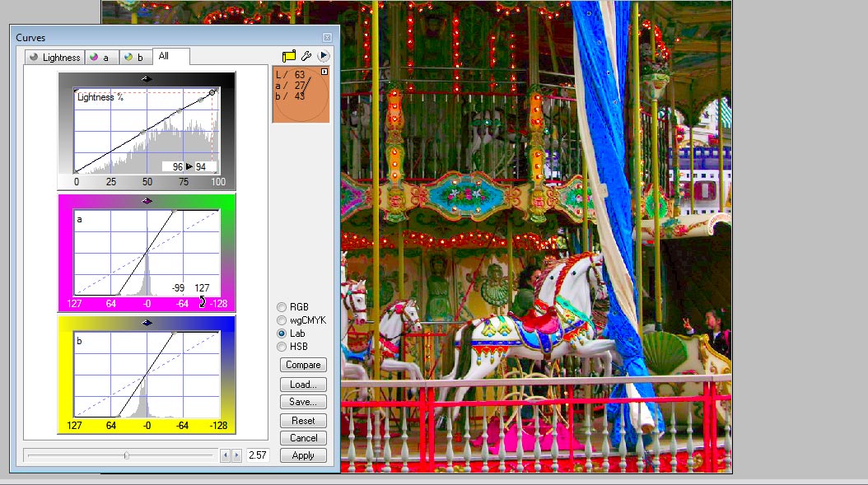Switch to the a channel tab
868x485 pixels.
[x=101, y=57]
